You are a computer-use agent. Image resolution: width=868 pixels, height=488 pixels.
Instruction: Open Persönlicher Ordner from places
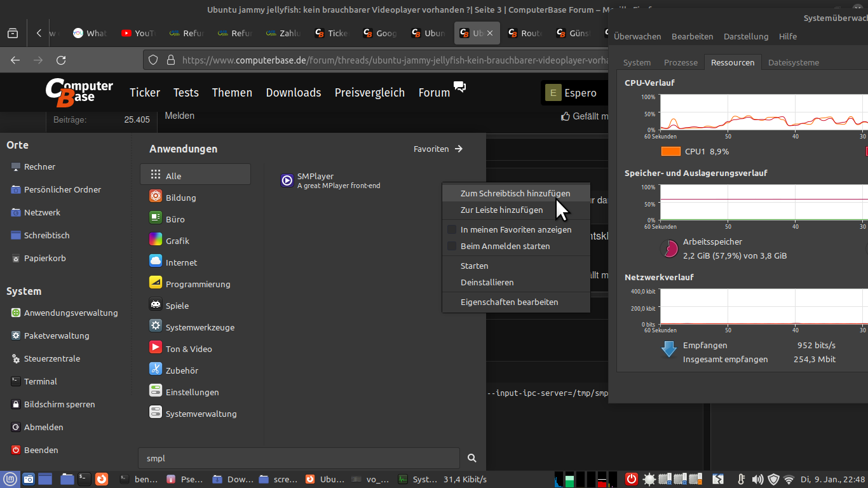(56, 189)
